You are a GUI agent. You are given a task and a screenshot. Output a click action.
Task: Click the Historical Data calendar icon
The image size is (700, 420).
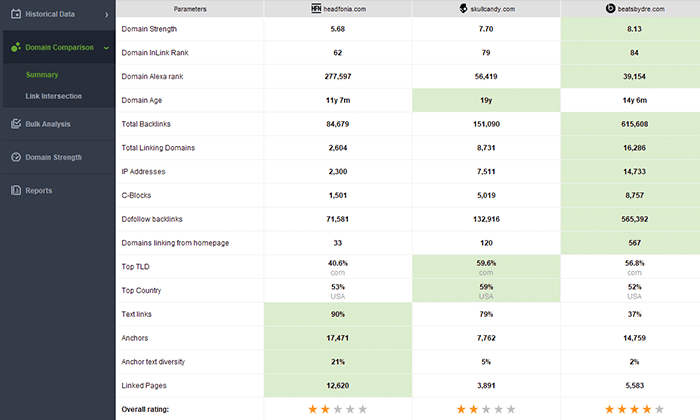(16, 14)
